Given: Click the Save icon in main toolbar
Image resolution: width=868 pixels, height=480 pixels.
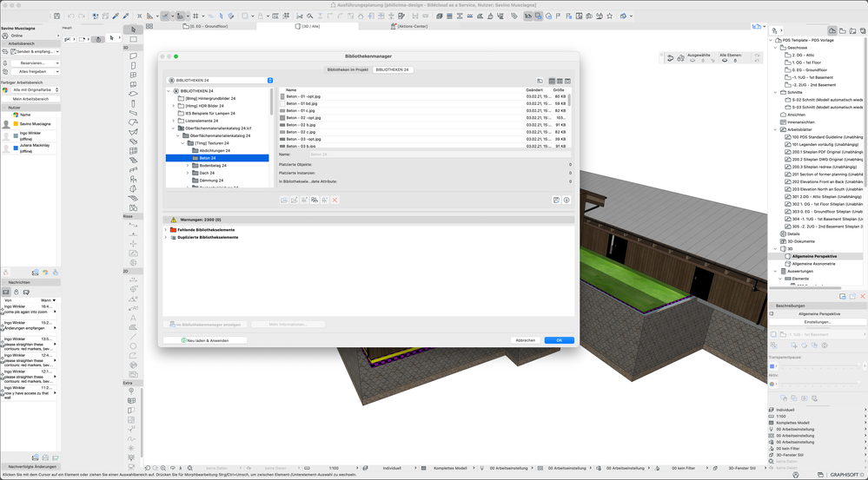Looking at the screenshot, I should 57,16.
